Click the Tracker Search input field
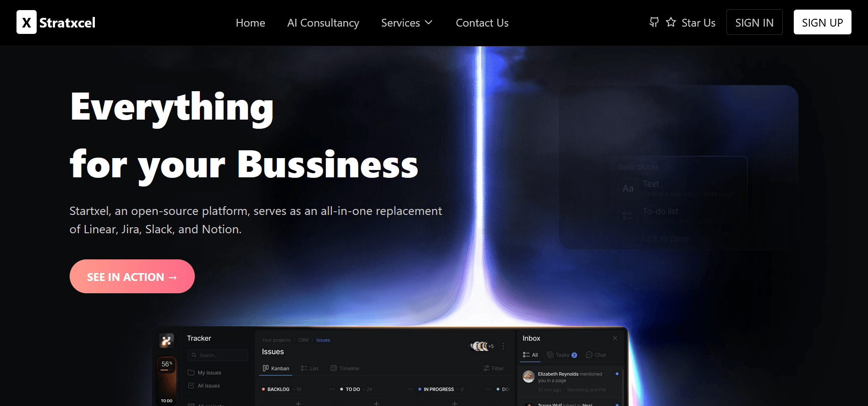Screen dimensions: 868x406 coord(218,355)
